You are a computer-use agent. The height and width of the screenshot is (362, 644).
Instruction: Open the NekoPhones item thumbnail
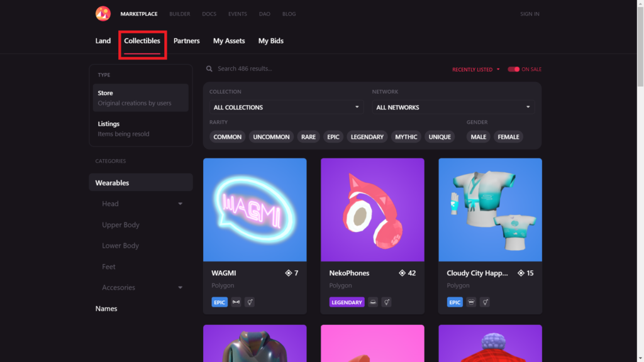(372, 210)
